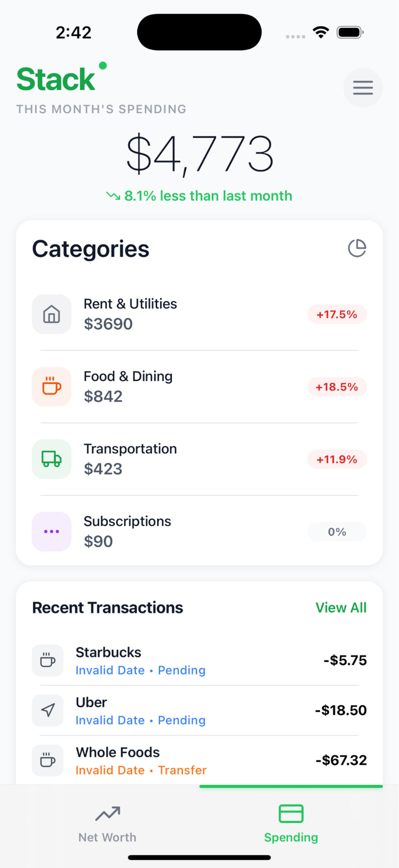The width and height of the screenshot is (399, 868).
Task: Tap the +18.5% Food & Dining badge
Action: pos(337,387)
